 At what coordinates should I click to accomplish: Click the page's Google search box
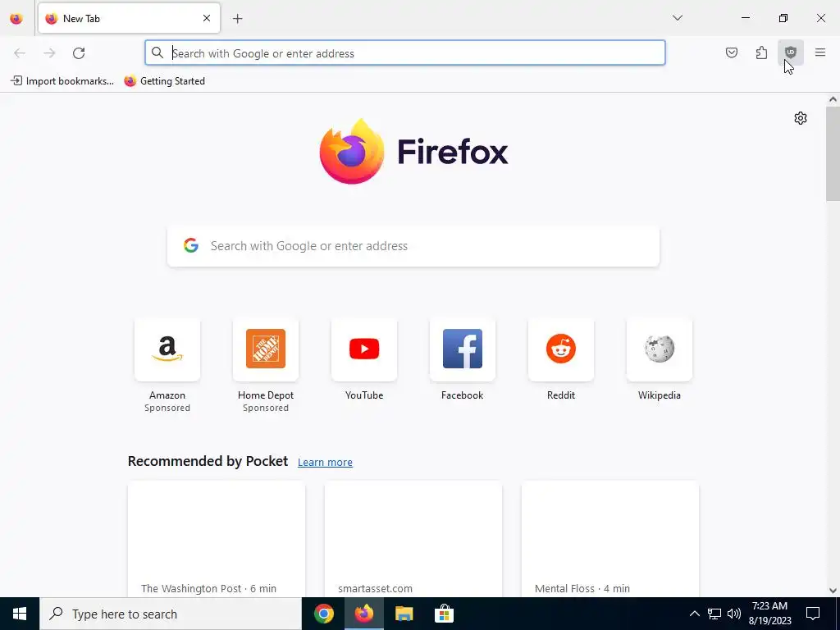click(413, 246)
